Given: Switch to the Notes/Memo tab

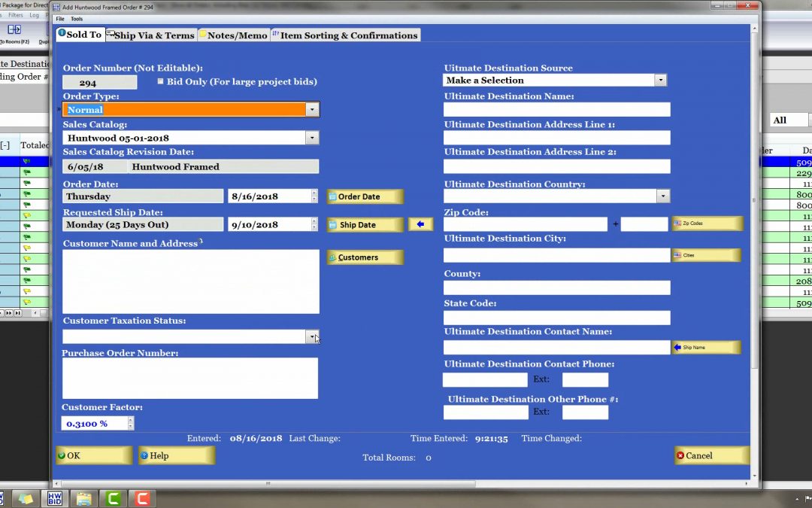Looking at the screenshot, I should click(x=233, y=35).
